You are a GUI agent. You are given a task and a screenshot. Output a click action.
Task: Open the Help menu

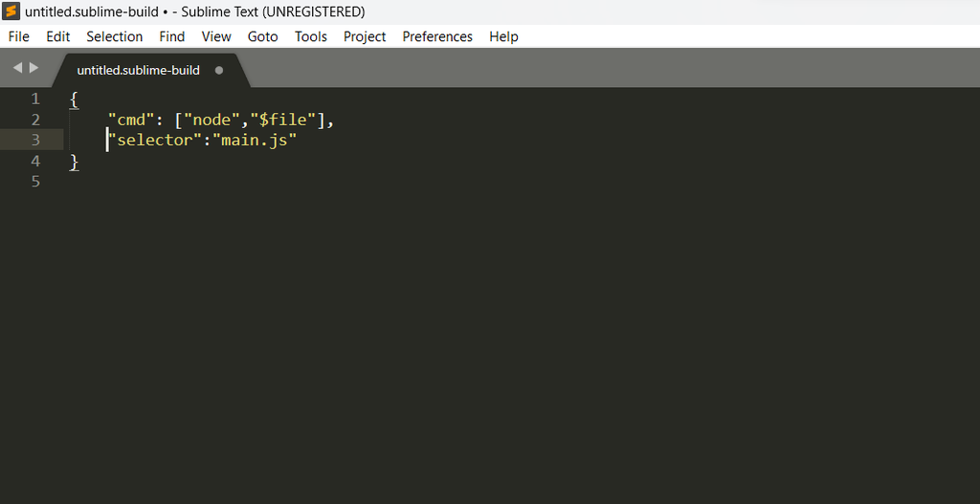click(x=503, y=37)
